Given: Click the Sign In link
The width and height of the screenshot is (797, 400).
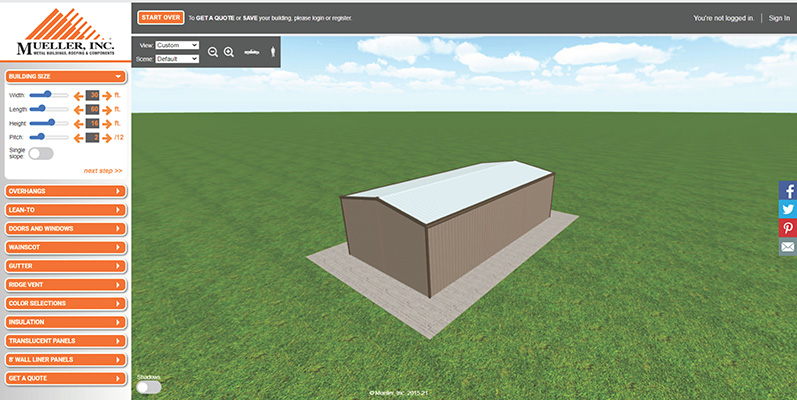Looking at the screenshot, I should pos(779,18).
